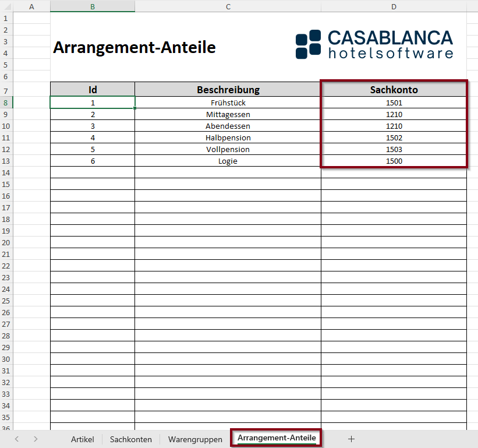478x448 pixels.
Task: Click the Arrangement-Anteile sheet tab
Action: [277, 438]
